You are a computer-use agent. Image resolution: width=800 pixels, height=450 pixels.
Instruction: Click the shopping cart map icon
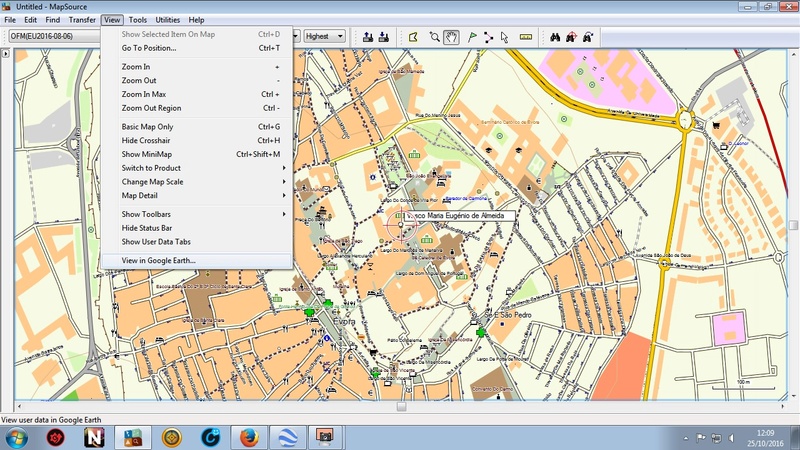(716, 125)
